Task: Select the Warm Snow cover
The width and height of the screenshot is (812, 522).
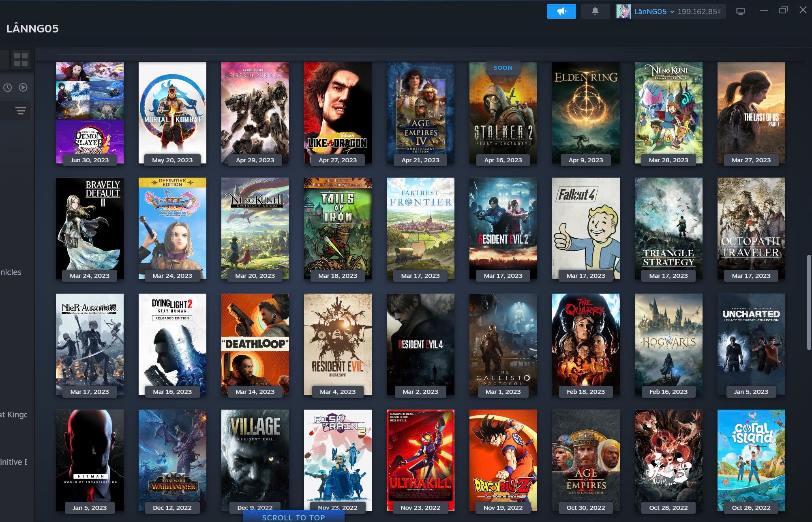Action: point(668,460)
